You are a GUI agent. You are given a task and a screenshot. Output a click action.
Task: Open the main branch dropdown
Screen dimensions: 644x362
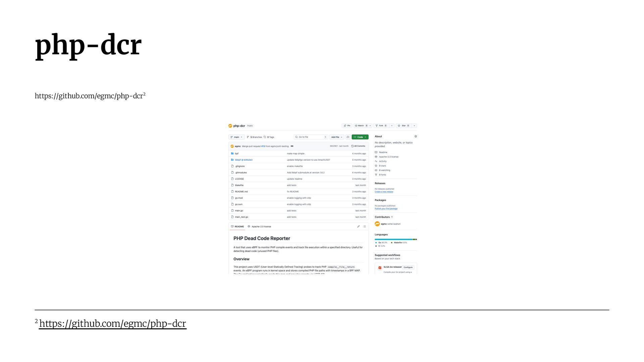pyautogui.click(x=236, y=137)
